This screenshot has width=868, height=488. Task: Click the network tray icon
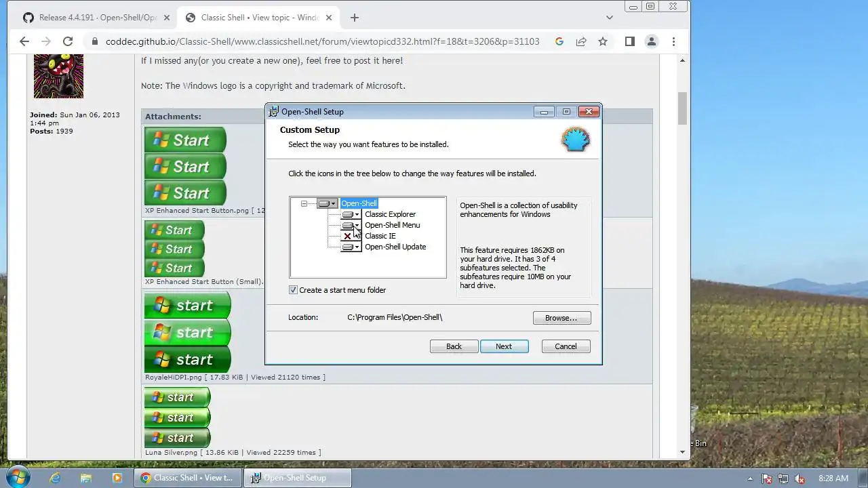tap(783, 479)
